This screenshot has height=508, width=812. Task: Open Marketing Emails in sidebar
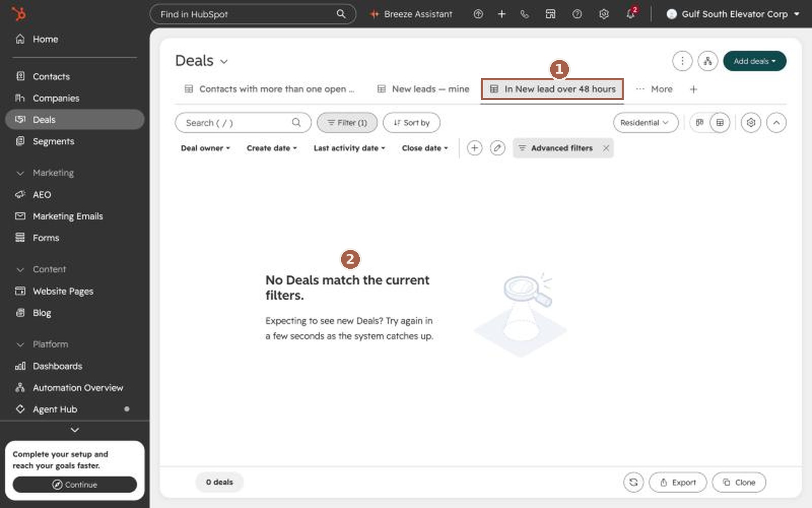75,216
